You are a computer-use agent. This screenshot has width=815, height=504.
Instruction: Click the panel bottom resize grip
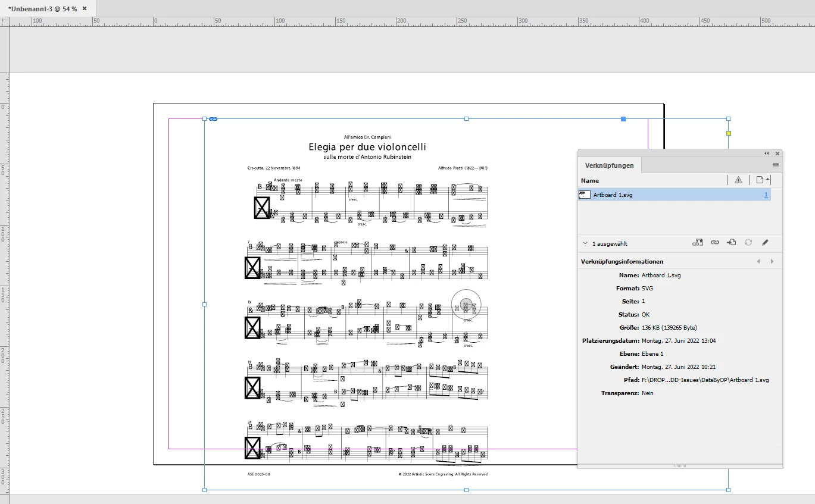679,466
